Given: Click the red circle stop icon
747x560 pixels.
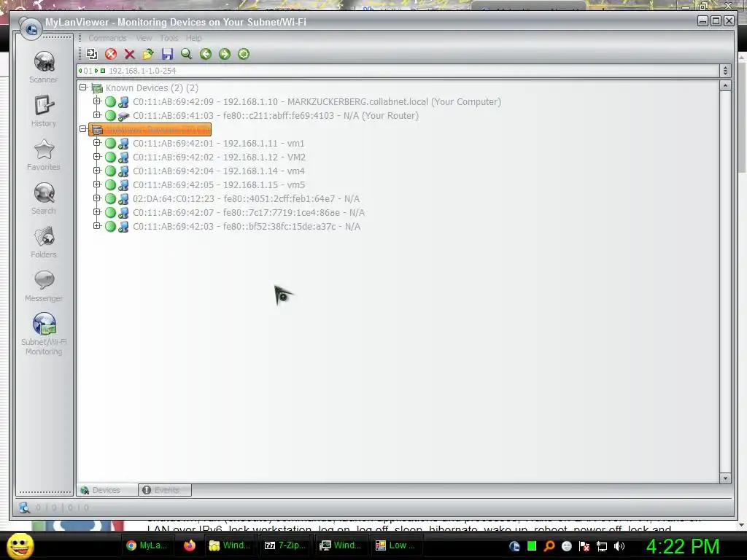Looking at the screenshot, I should pyautogui.click(x=111, y=54).
